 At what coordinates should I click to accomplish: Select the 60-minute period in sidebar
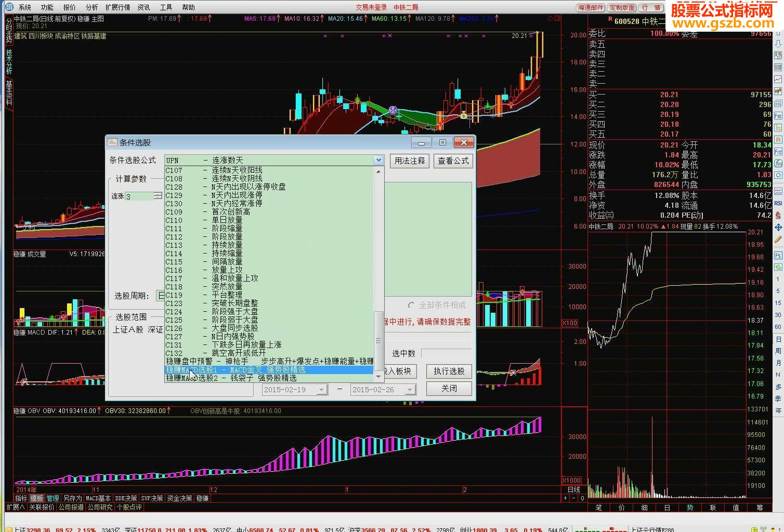click(x=778, y=327)
